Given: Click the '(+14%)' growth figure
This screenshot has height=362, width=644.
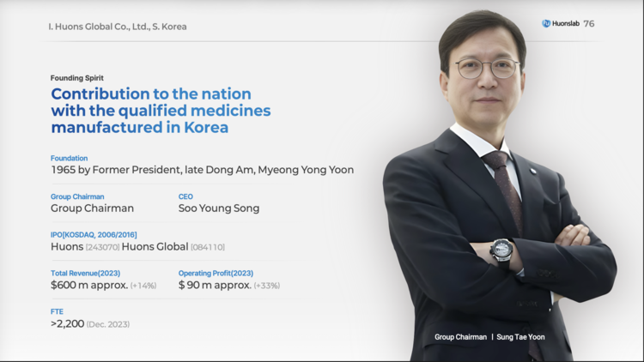Looking at the screenshot, I should 143,286.
